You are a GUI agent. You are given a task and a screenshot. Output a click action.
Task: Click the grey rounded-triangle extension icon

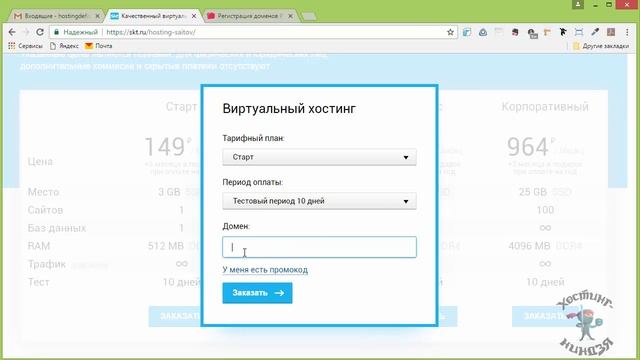(483, 32)
